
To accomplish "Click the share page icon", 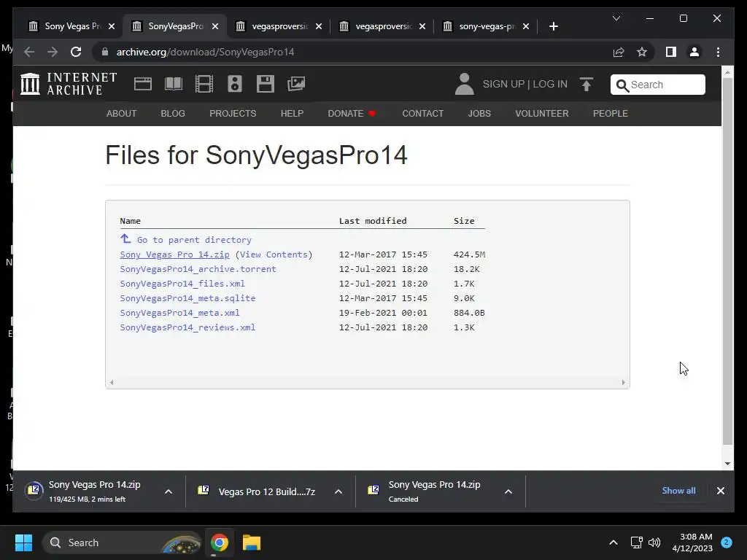I will [x=619, y=52].
